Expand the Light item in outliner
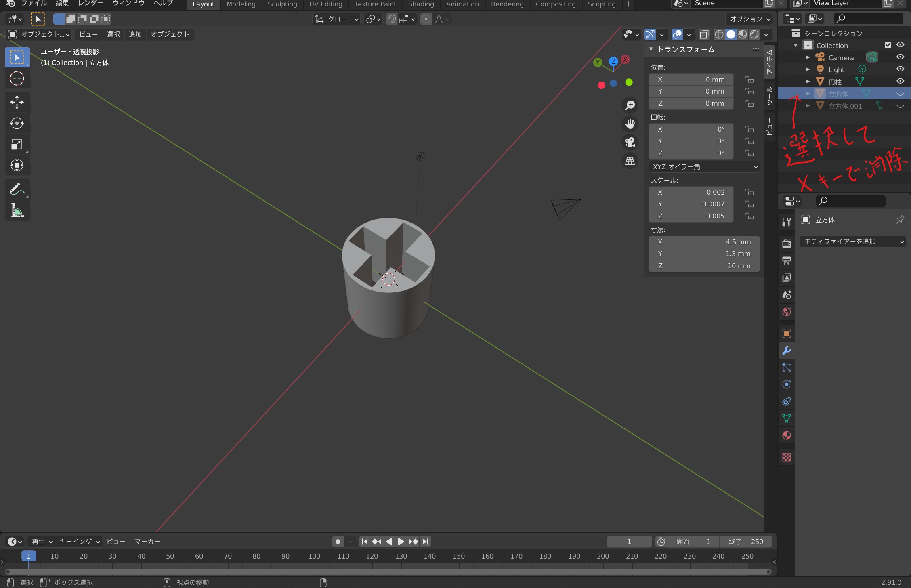Screen dimensions: 911x588 808,69
